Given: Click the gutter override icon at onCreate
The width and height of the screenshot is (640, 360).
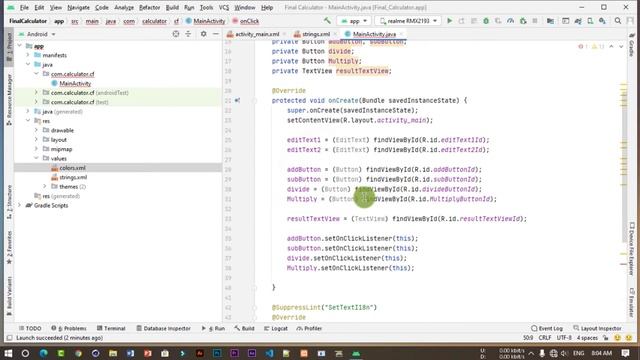Looking at the screenshot, I should pos(237,100).
